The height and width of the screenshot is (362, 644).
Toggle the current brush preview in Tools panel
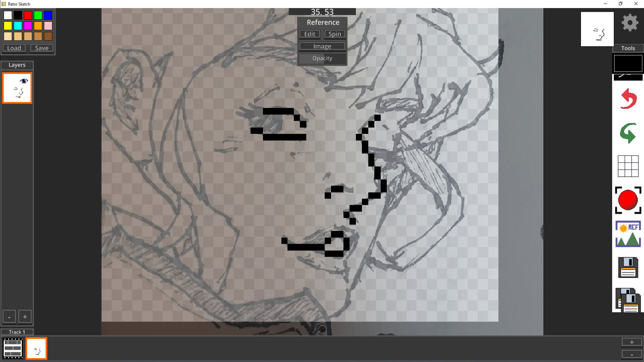pyautogui.click(x=628, y=63)
